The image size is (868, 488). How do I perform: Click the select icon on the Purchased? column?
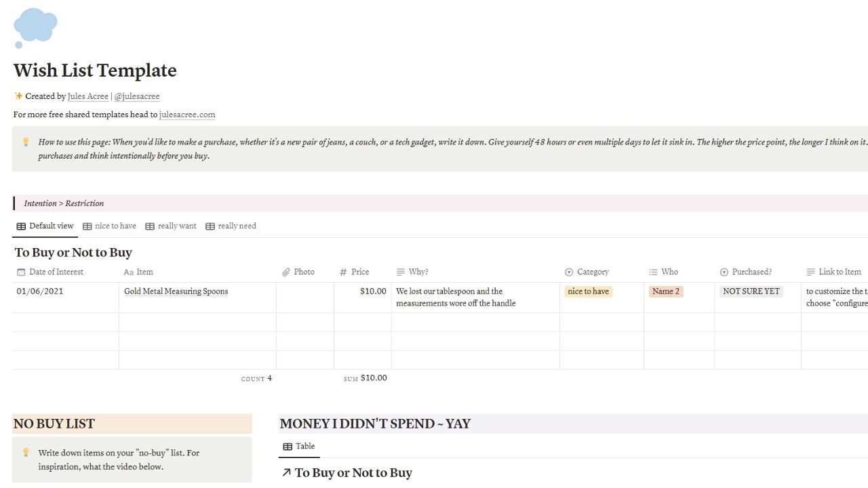click(724, 272)
